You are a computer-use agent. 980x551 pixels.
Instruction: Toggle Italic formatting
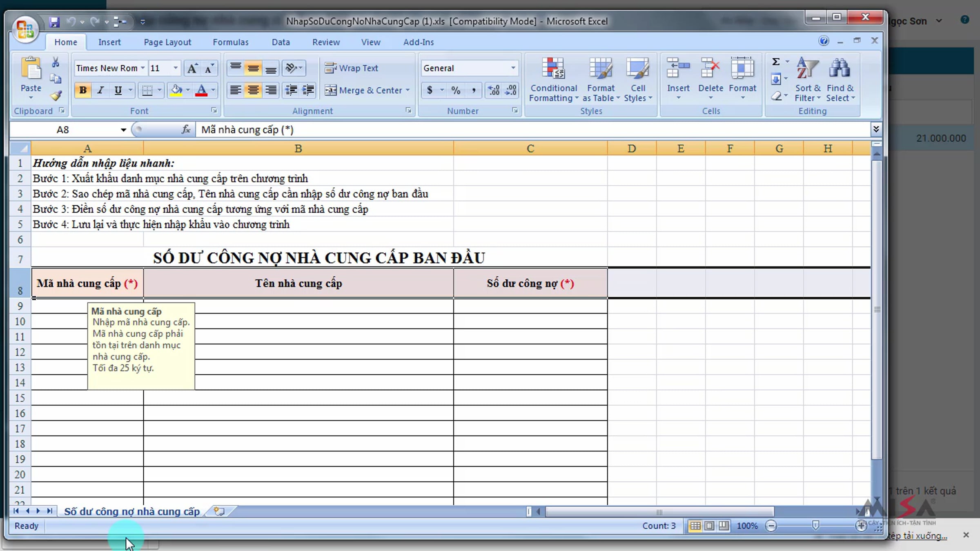coord(100,90)
